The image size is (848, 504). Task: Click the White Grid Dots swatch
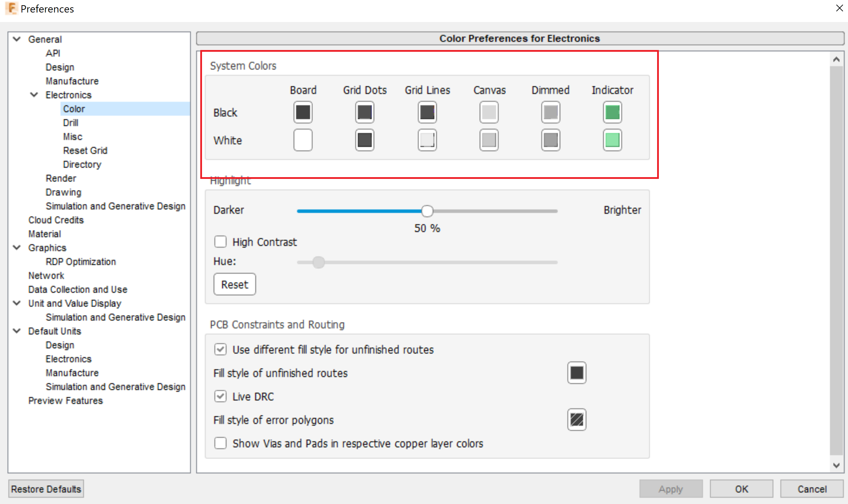365,140
